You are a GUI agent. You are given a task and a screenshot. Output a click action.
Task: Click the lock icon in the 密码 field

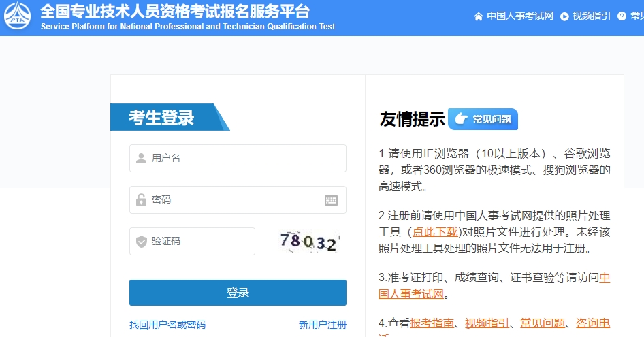[x=141, y=200]
